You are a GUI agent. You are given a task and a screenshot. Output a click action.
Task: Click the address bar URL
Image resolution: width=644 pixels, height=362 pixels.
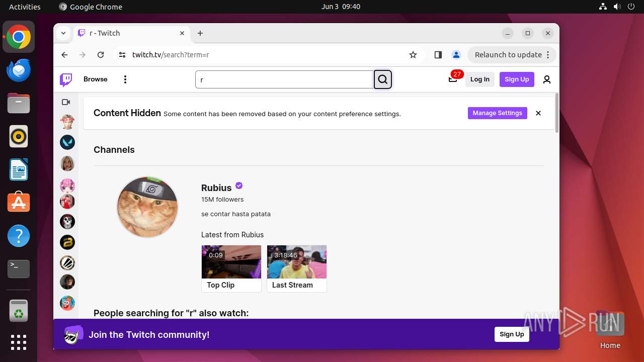pyautogui.click(x=171, y=55)
